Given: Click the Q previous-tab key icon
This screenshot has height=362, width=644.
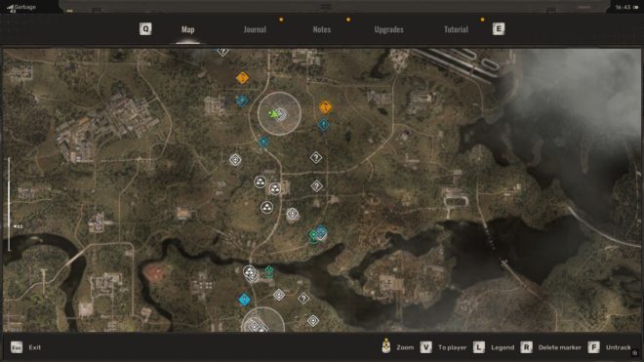Looking at the screenshot, I should [x=145, y=28].
